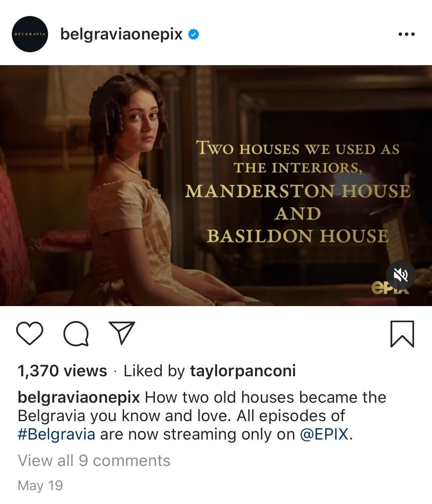Click the 1,370 views count

(62, 371)
